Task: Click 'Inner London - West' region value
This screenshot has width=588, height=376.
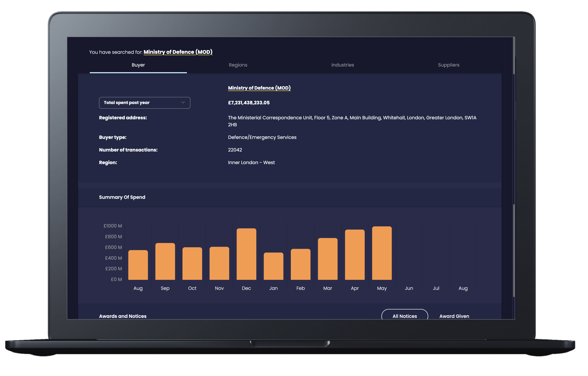Action: (x=251, y=163)
